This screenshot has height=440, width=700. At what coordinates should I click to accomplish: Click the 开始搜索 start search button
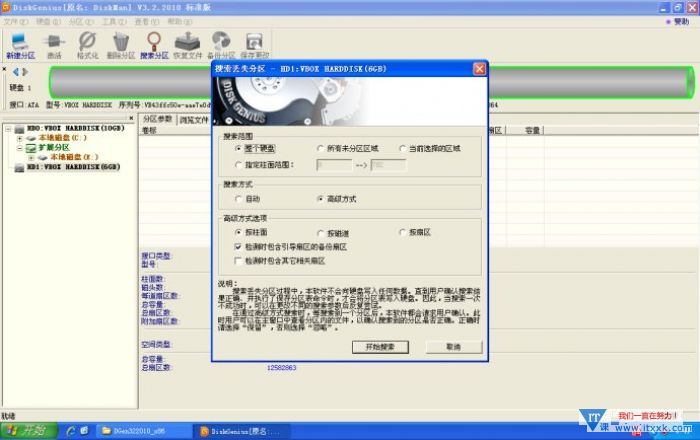tap(380, 347)
